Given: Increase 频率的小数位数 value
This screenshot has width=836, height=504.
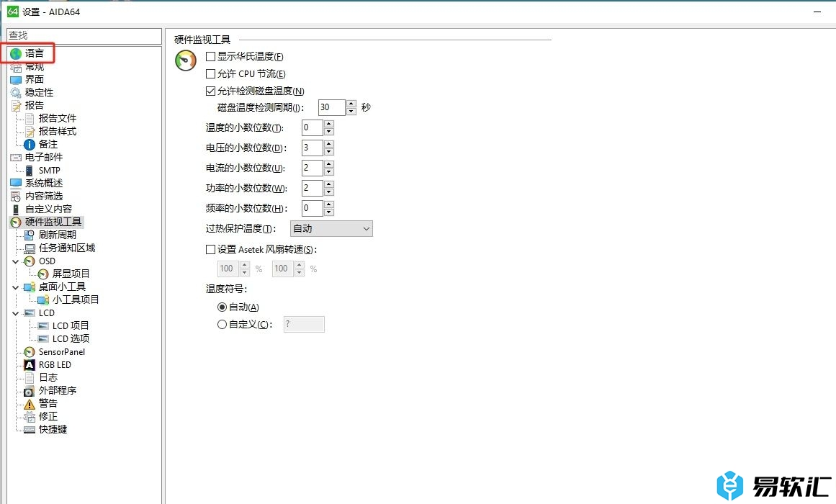Looking at the screenshot, I should point(329,204).
